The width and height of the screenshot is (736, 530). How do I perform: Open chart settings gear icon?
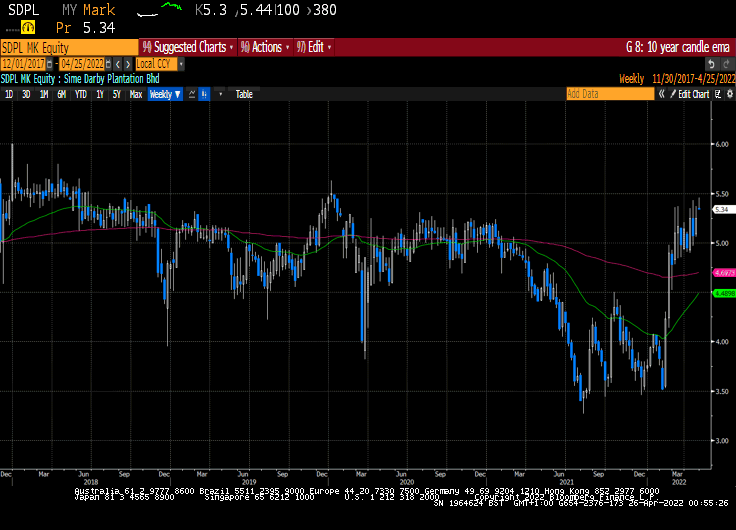pyautogui.click(x=729, y=94)
